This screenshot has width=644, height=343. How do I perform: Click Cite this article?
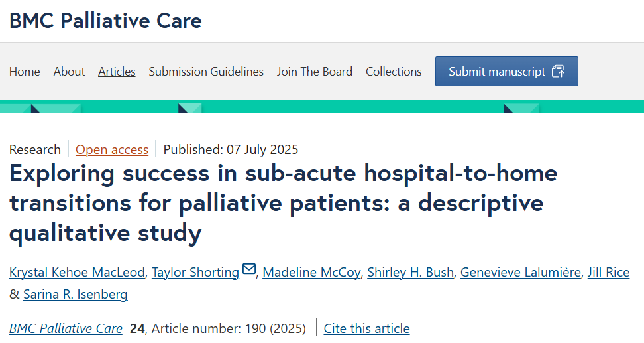pos(366,328)
